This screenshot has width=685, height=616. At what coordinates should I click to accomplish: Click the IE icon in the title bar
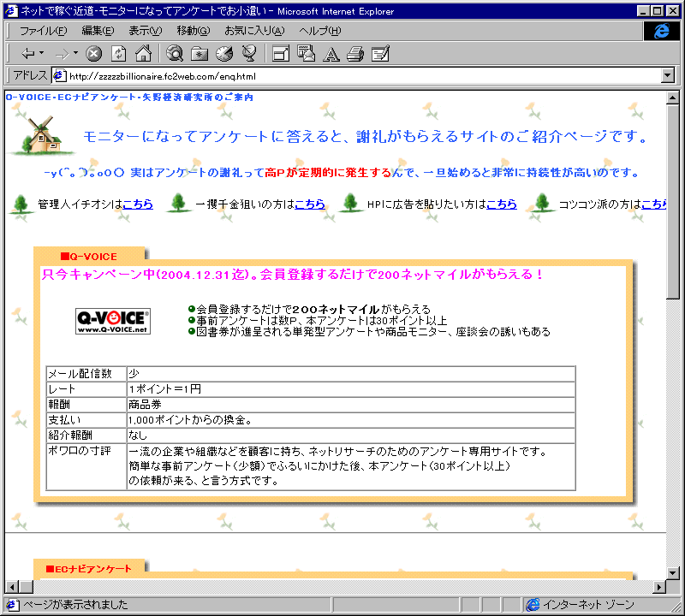(x=11, y=10)
